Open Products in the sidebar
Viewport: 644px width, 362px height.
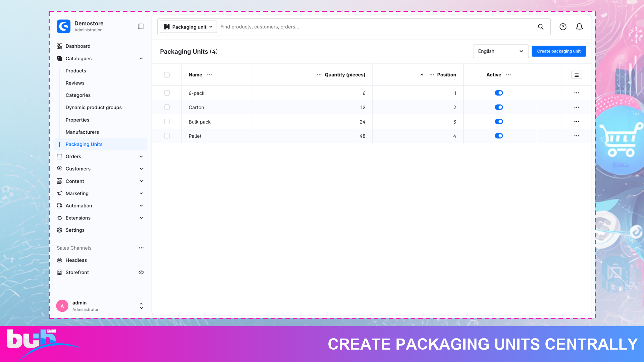tap(76, 71)
